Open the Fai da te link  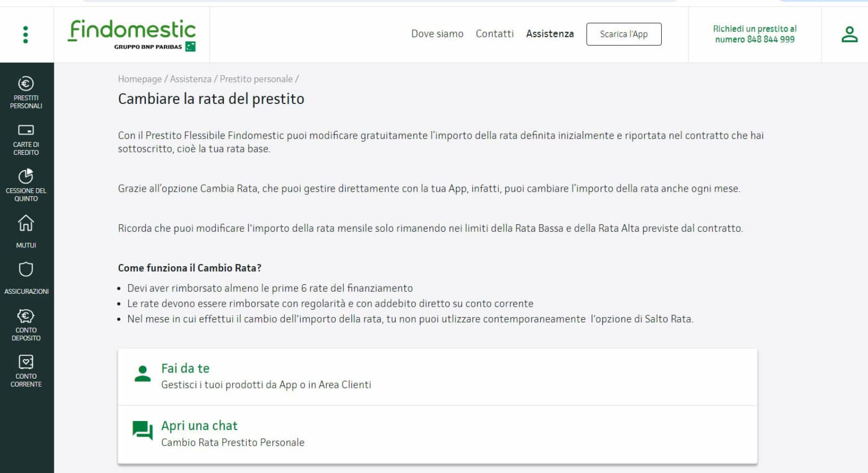click(185, 368)
